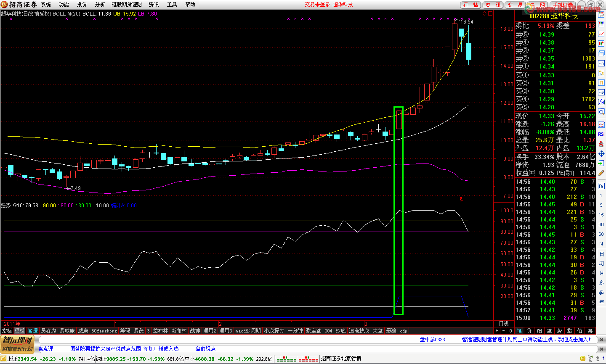Viewport: 606px width, 364px height.
Task: Click the red S dollar sidebar icon
Action: pyautogui.click(x=601, y=144)
